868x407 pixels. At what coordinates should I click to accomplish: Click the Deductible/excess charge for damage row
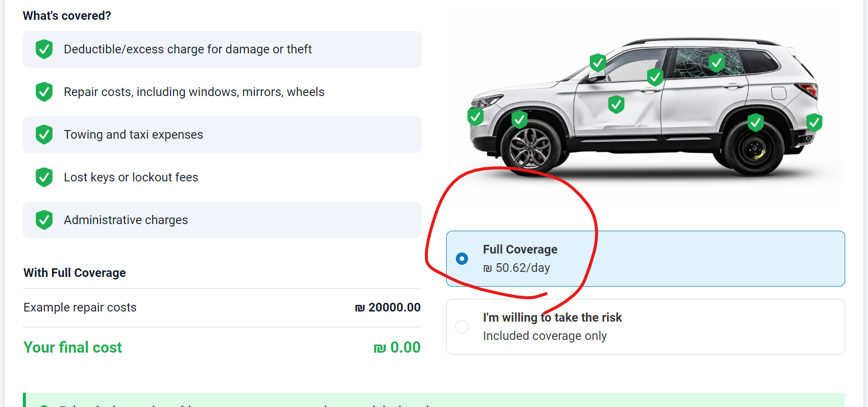pos(222,49)
